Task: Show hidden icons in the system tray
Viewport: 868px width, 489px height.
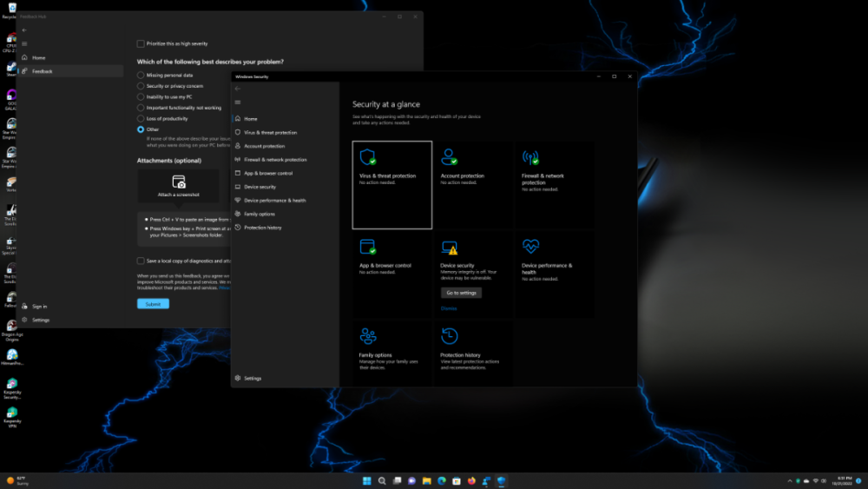Action: [788, 480]
